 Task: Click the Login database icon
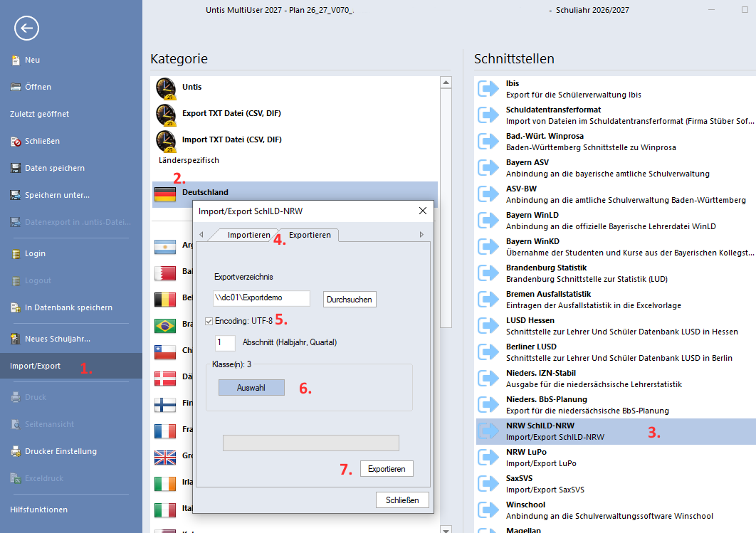[x=16, y=253]
